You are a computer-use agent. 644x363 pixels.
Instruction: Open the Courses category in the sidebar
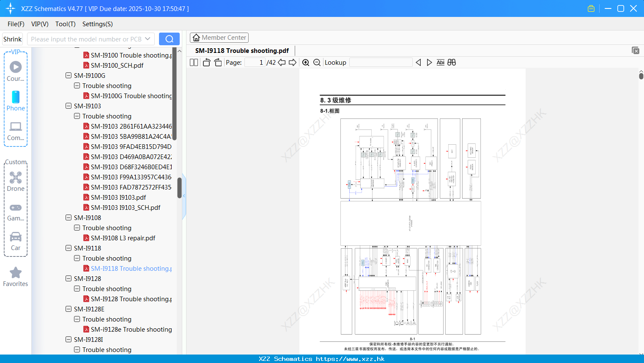point(16,71)
